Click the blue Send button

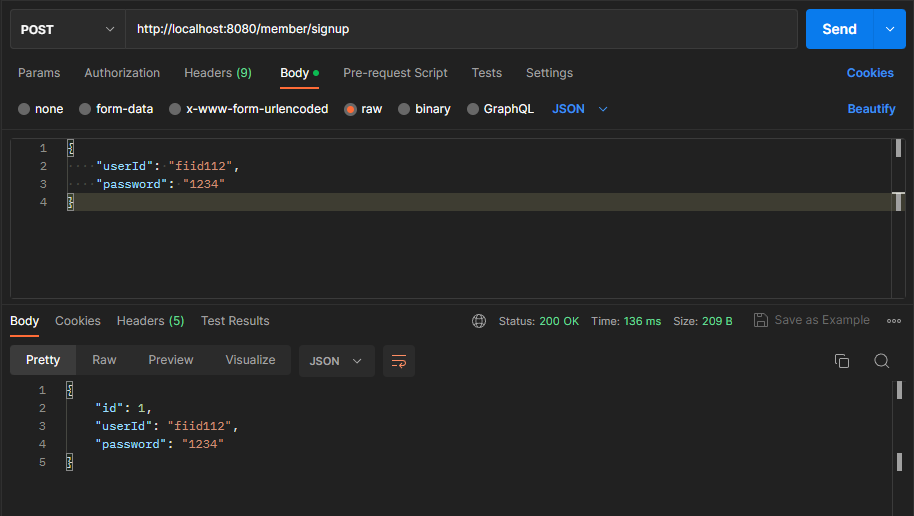tap(839, 29)
